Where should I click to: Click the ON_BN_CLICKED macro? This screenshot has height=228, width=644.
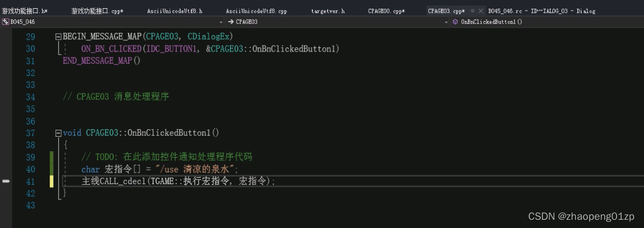[x=111, y=49]
